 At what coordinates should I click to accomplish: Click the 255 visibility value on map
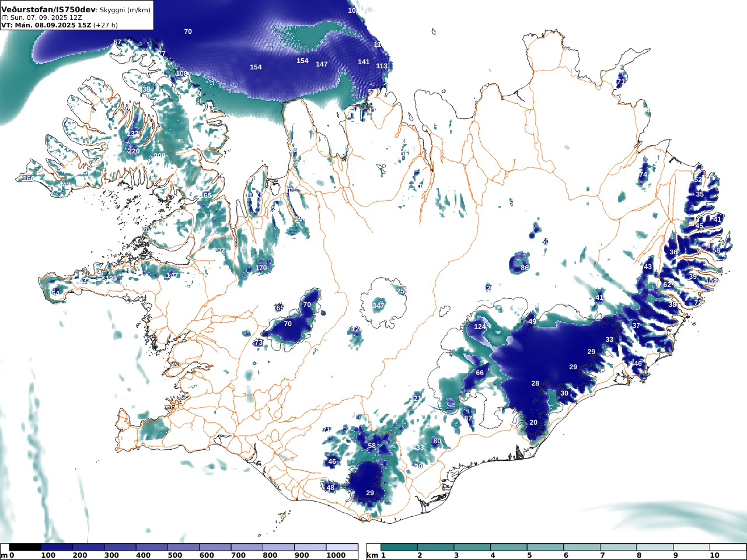coord(402,291)
